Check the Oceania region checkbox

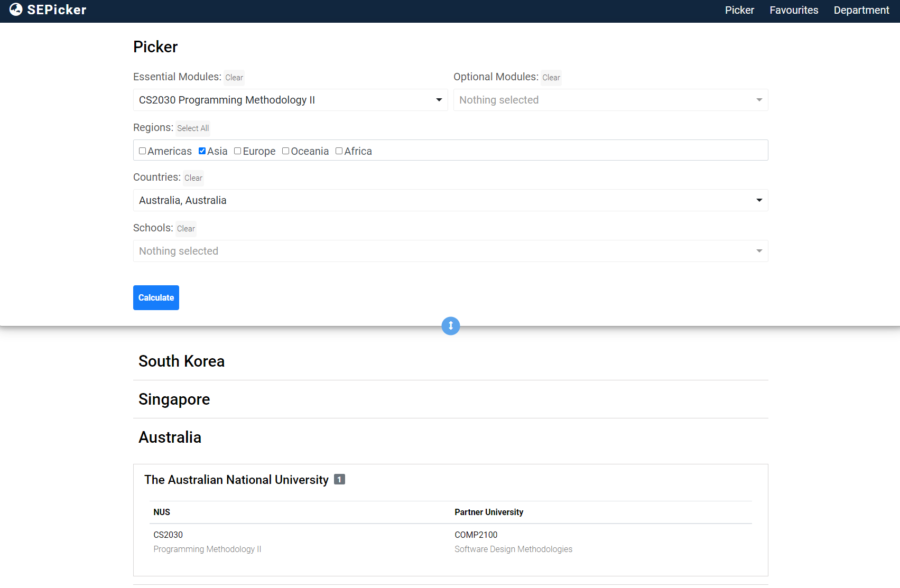(x=286, y=151)
